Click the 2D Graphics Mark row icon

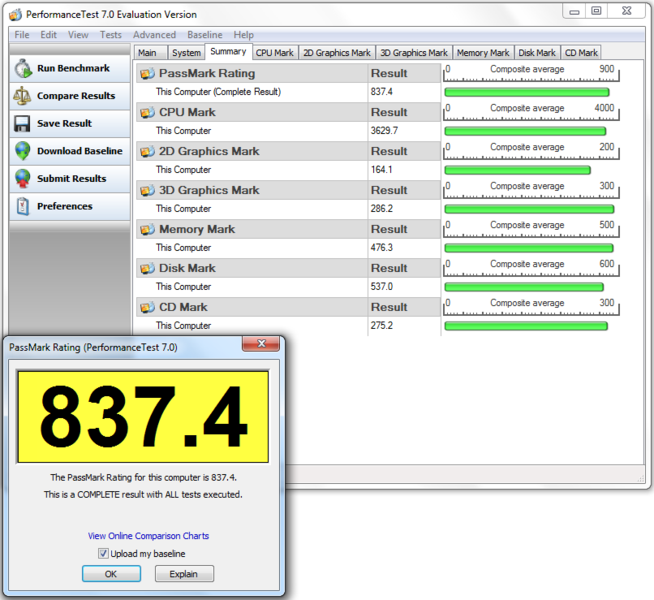tap(147, 152)
